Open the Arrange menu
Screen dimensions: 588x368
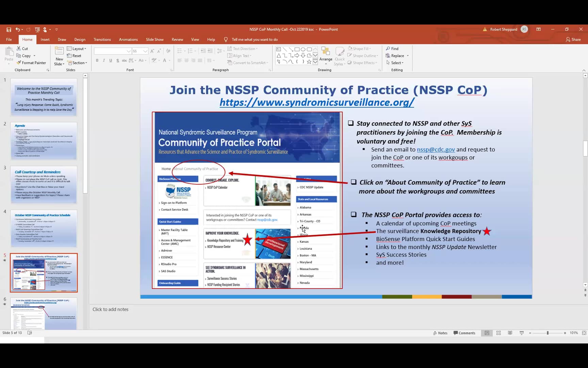[x=326, y=56]
